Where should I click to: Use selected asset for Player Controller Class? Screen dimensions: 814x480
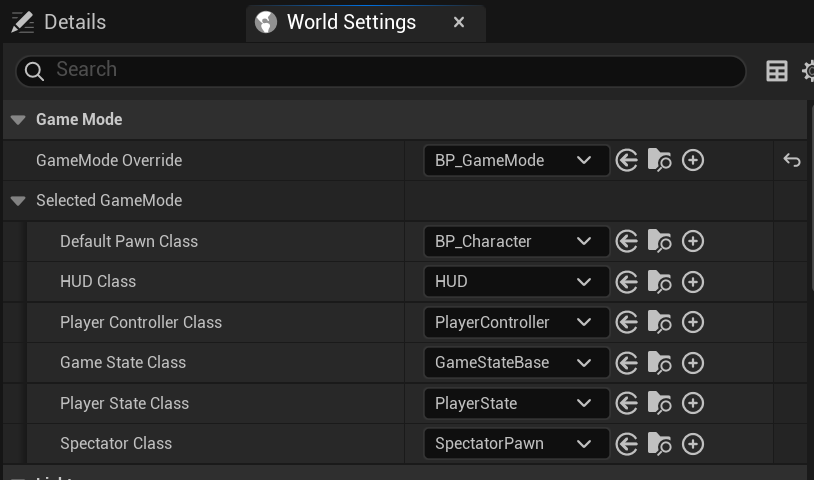coord(627,322)
